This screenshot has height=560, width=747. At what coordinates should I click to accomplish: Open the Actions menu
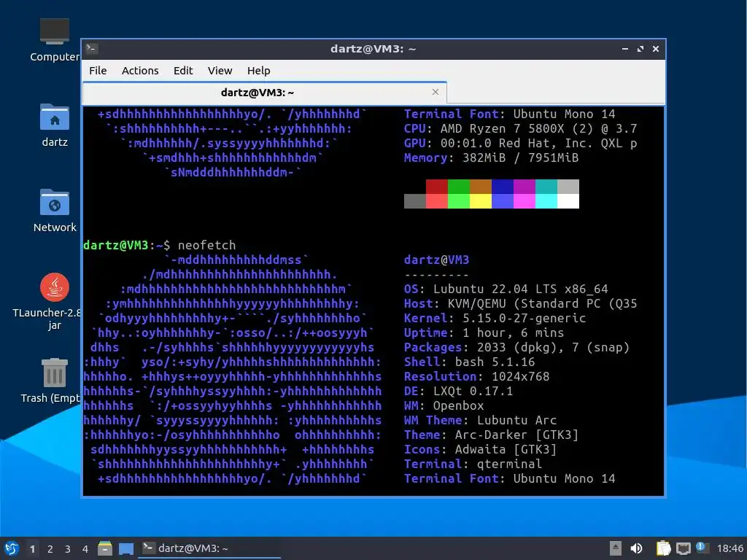[140, 71]
